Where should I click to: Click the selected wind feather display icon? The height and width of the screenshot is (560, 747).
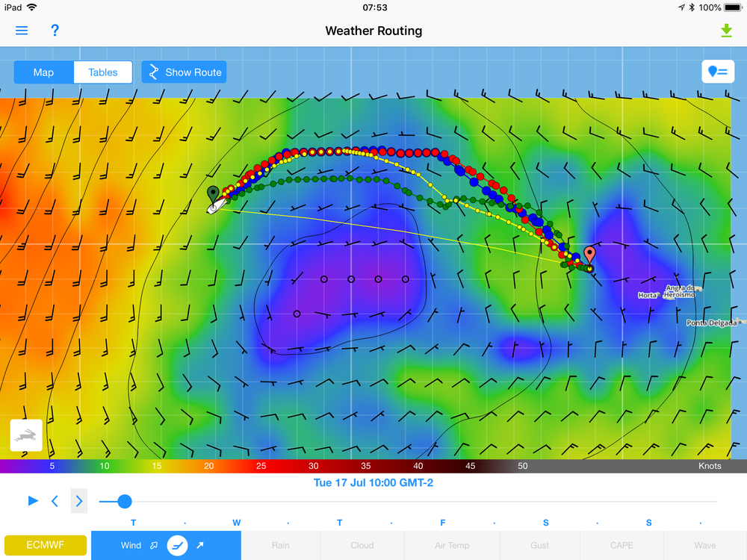(177, 545)
